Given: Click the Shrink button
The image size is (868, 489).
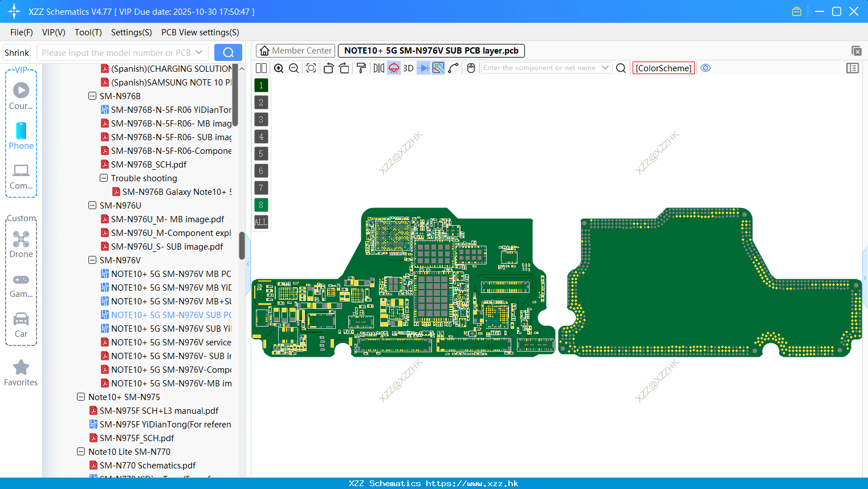Looking at the screenshot, I should point(17,52).
